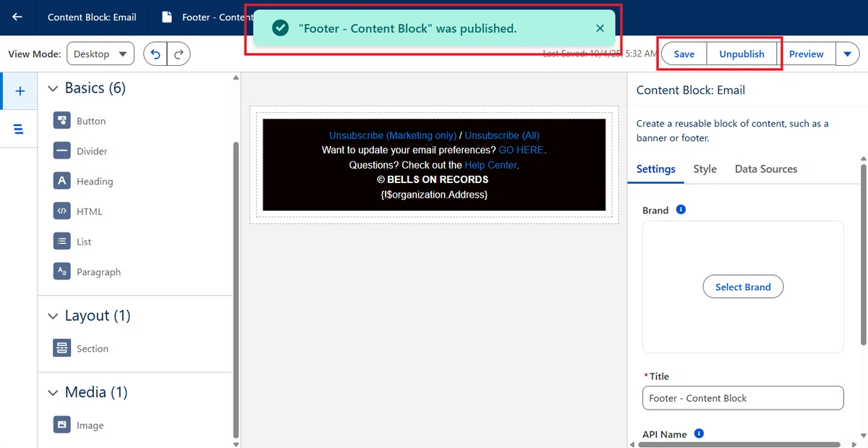The height and width of the screenshot is (448, 868).
Task: Click the settings panel horizontal scrollbar
Action: (x=741, y=444)
